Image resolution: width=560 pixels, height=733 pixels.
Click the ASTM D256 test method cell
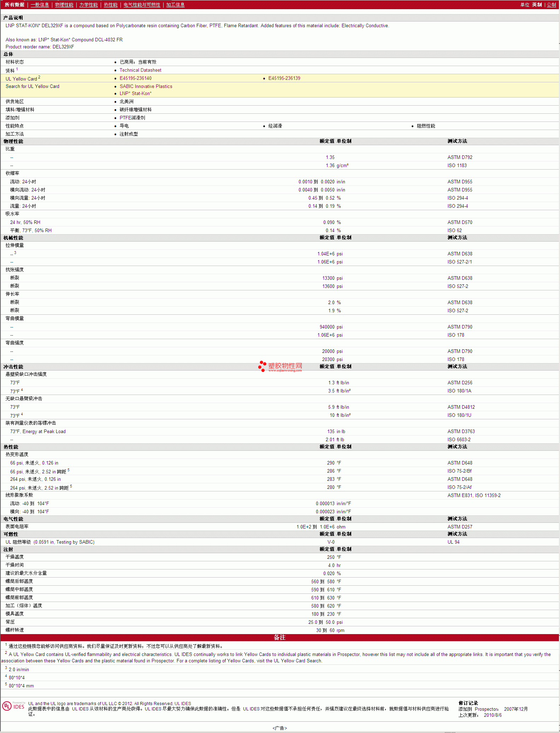tap(460, 383)
